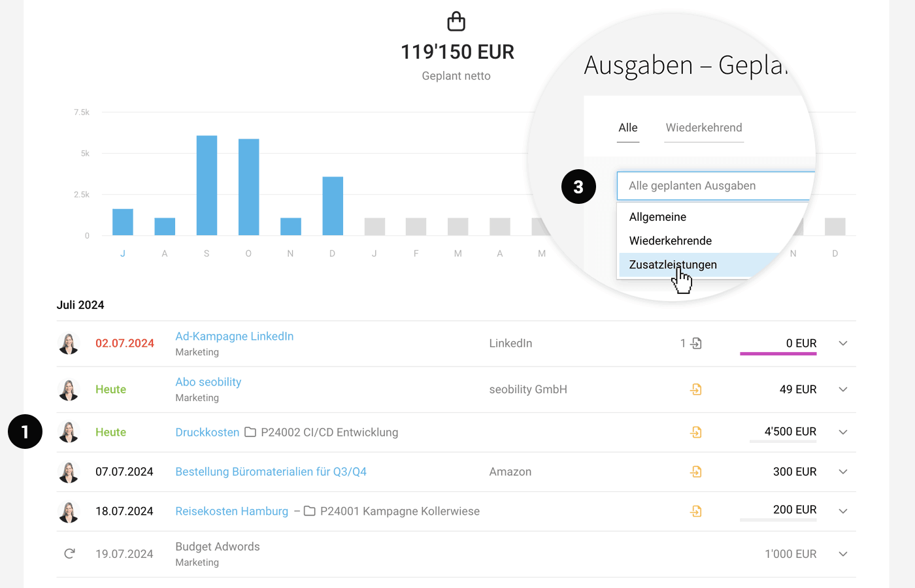Switch to the Alle tab
This screenshot has width=915, height=588.
[628, 128]
